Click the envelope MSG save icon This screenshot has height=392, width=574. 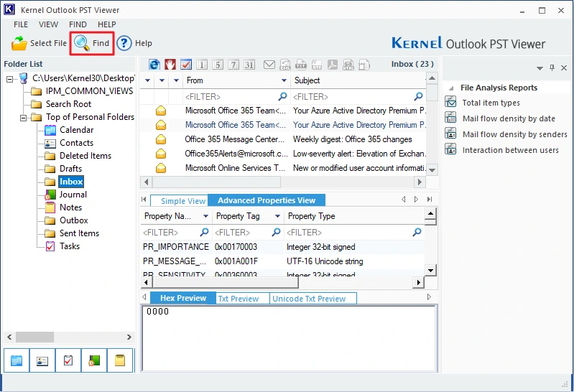tap(269, 65)
